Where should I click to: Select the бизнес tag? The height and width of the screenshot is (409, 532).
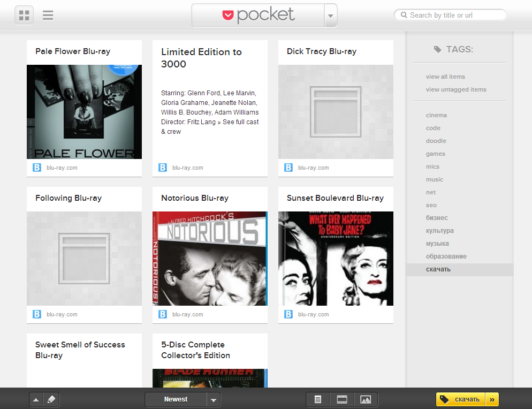pyautogui.click(x=437, y=218)
